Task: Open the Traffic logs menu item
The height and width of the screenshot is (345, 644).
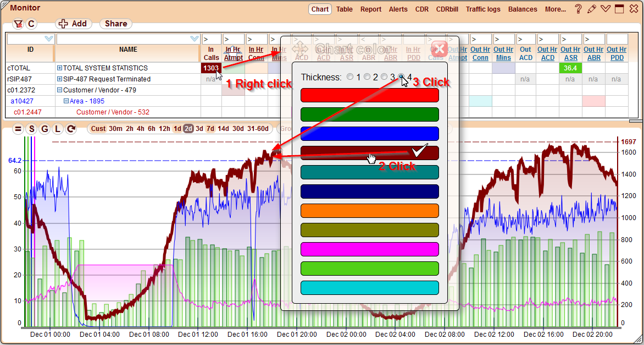Action: 483,9
